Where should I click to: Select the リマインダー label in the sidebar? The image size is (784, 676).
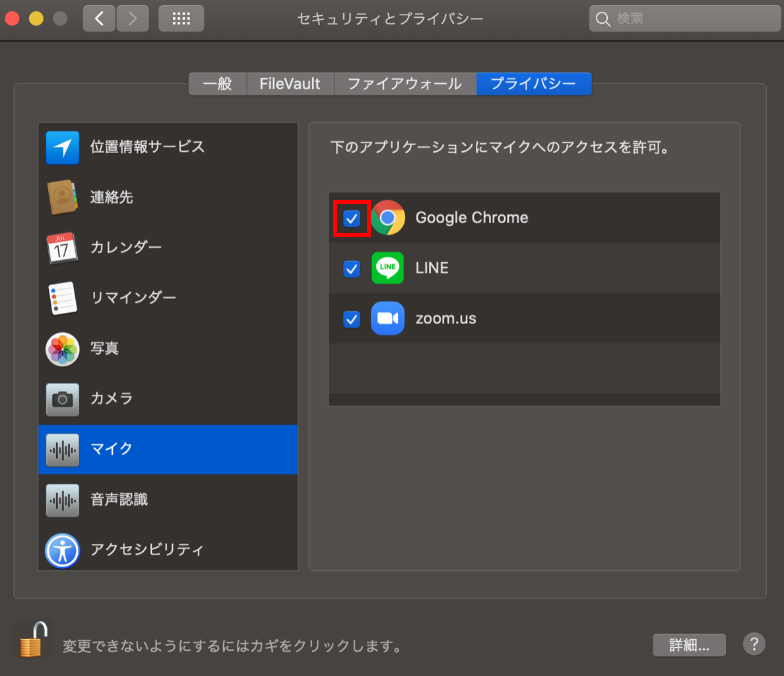click(133, 298)
